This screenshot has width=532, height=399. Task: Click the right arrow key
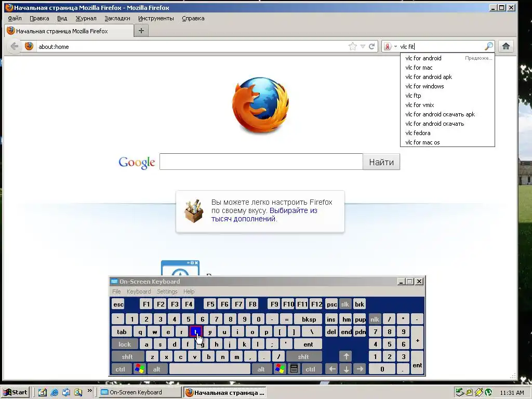(360, 369)
